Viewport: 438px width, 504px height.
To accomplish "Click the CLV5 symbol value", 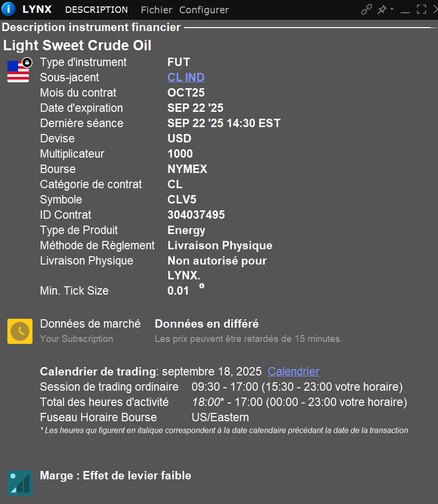I will tap(181, 200).
